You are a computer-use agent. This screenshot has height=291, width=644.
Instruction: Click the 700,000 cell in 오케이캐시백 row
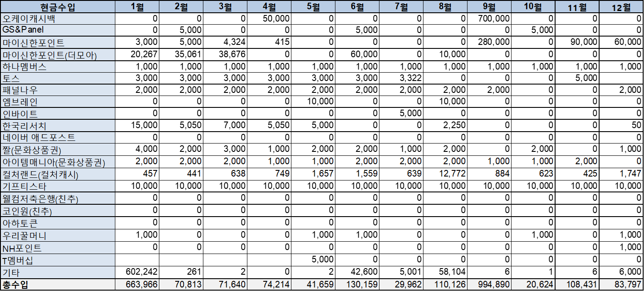tap(489, 18)
